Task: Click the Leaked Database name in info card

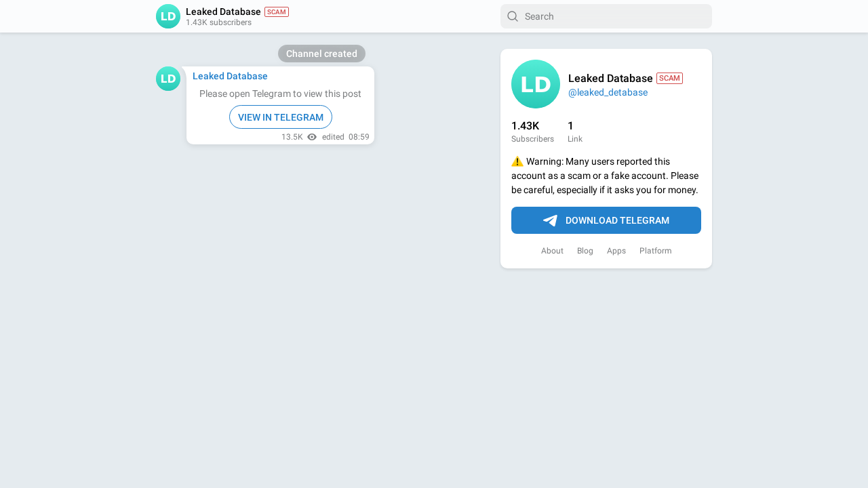Action: pyautogui.click(x=610, y=79)
